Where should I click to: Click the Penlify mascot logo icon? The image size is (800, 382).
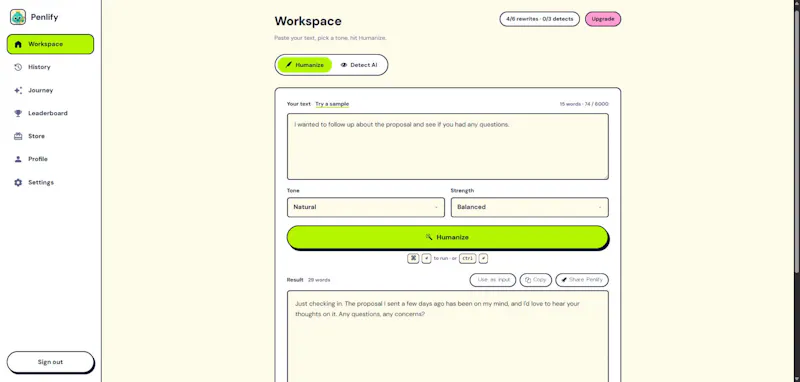pyautogui.click(x=18, y=17)
